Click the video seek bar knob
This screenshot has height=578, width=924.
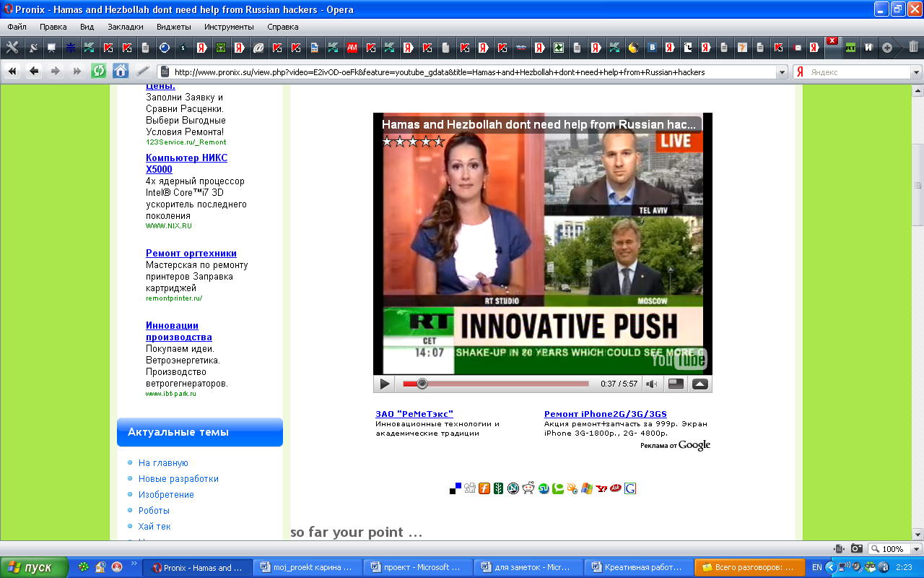point(422,384)
